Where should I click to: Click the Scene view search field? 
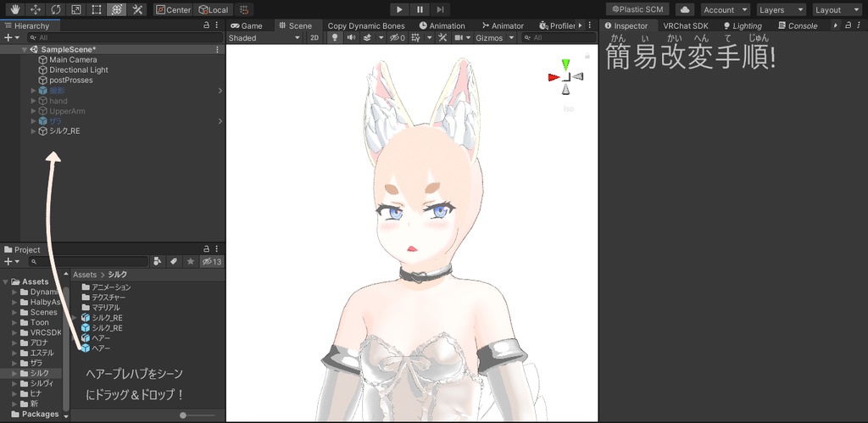(x=558, y=37)
